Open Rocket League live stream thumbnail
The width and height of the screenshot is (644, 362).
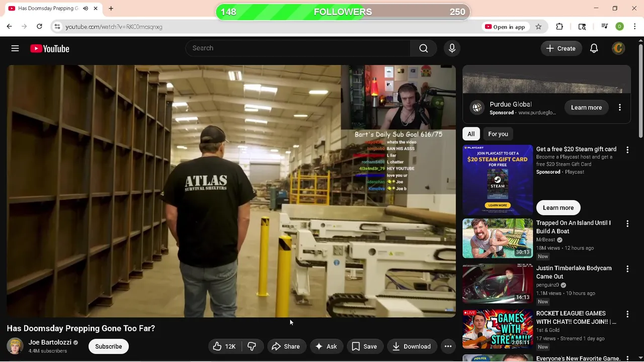click(x=498, y=329)
